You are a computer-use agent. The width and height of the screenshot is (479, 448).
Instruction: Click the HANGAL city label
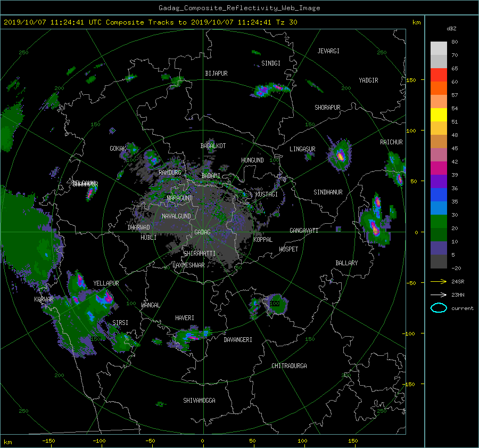pyautogui.click(x=150, y=305)
